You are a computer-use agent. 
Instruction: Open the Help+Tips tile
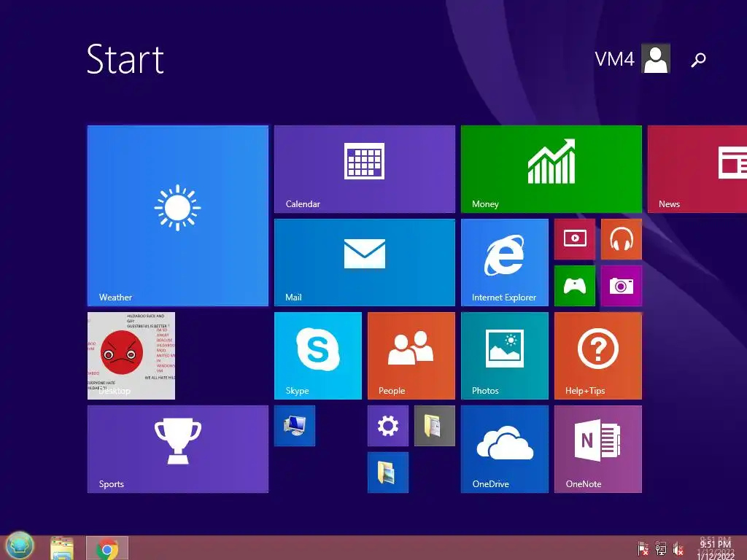(x=598, y=356)
